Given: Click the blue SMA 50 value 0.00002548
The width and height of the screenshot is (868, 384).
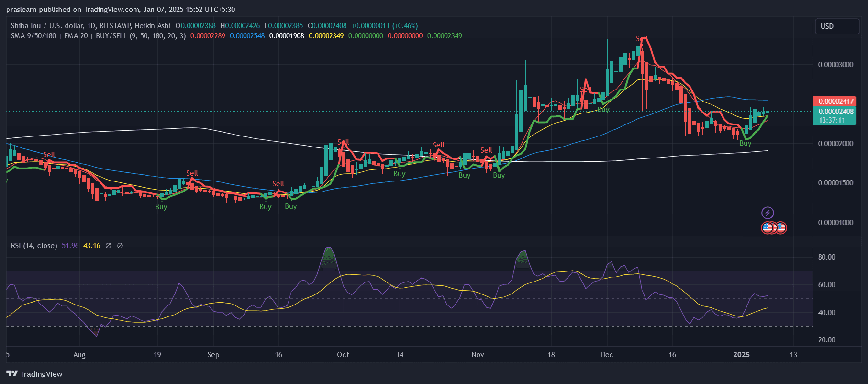Looking at the screenshot, I should coord(247,36).
